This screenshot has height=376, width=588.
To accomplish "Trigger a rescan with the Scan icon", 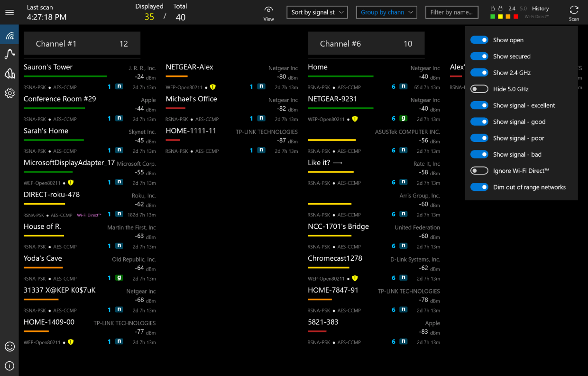I will (x=574, y=12).
